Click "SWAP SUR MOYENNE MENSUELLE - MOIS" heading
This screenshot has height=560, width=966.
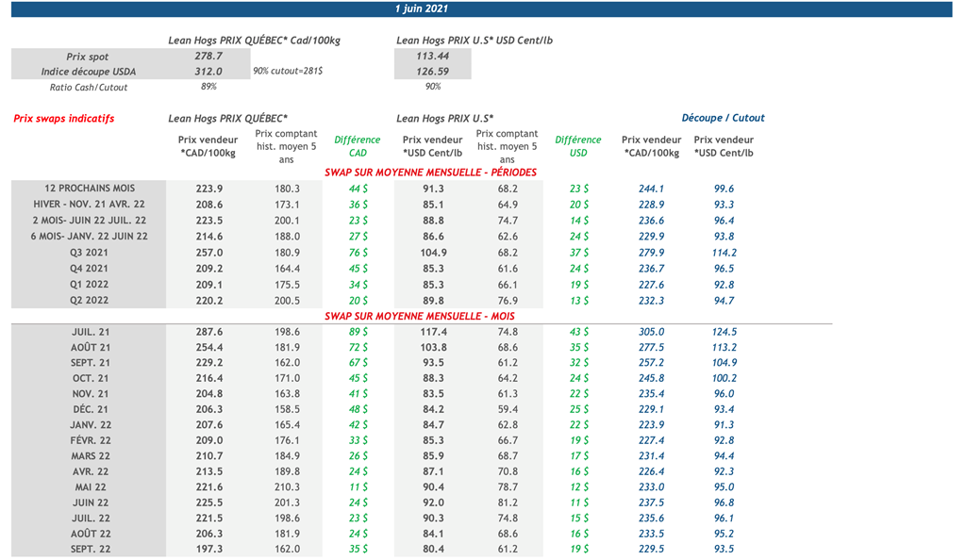click(x=419, y=316)
